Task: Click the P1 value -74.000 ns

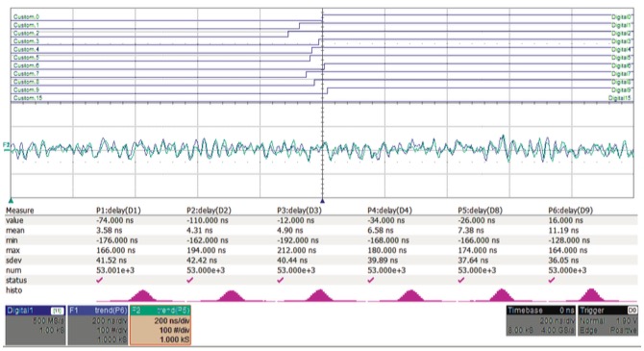Action: coord(115,220)
